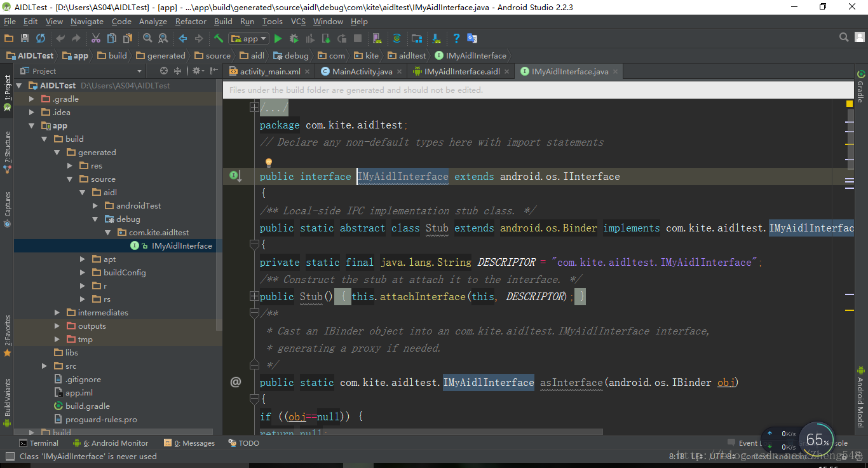The image size is (868, 468).
Task: Toggle the Captures side panel
Action: (x=8, y=209)
